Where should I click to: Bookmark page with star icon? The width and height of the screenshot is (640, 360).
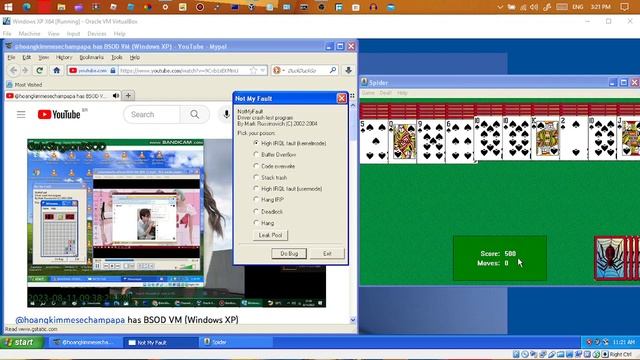253,70
